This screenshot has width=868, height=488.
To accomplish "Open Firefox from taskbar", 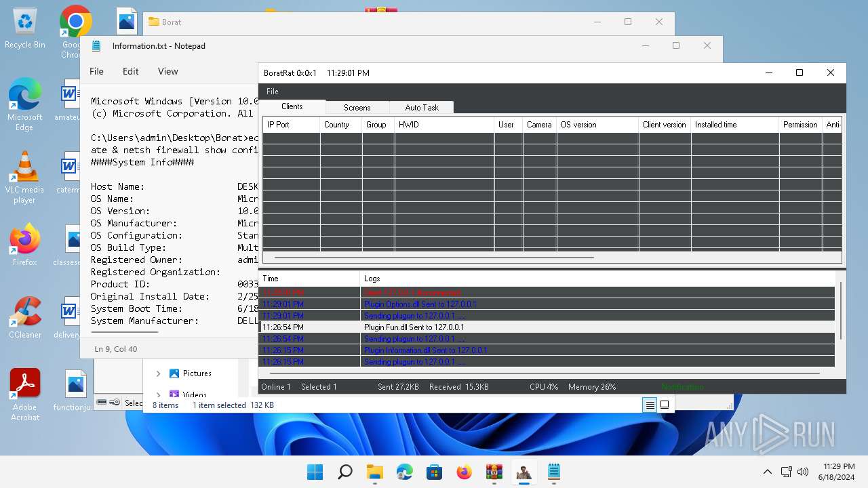I will 464,472.
